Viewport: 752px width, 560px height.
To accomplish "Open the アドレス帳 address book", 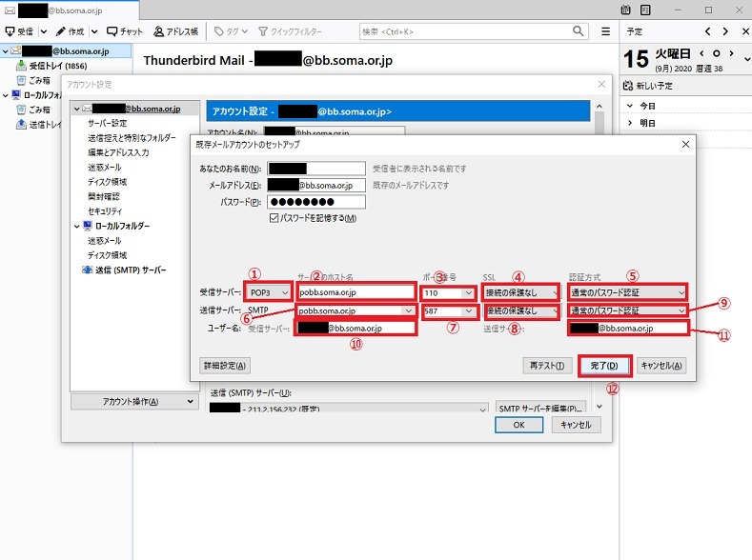I will [x=175, y=31].
